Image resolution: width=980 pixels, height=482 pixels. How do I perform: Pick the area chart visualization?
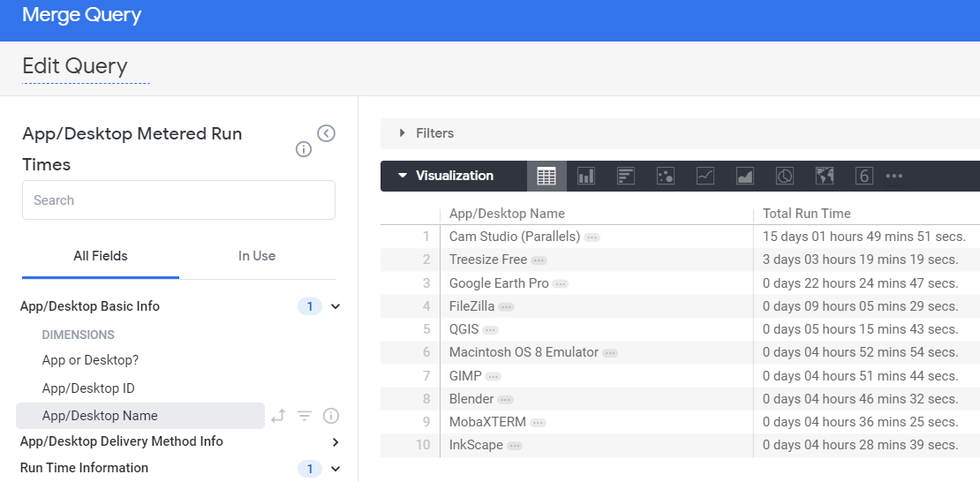coord(745,176)
